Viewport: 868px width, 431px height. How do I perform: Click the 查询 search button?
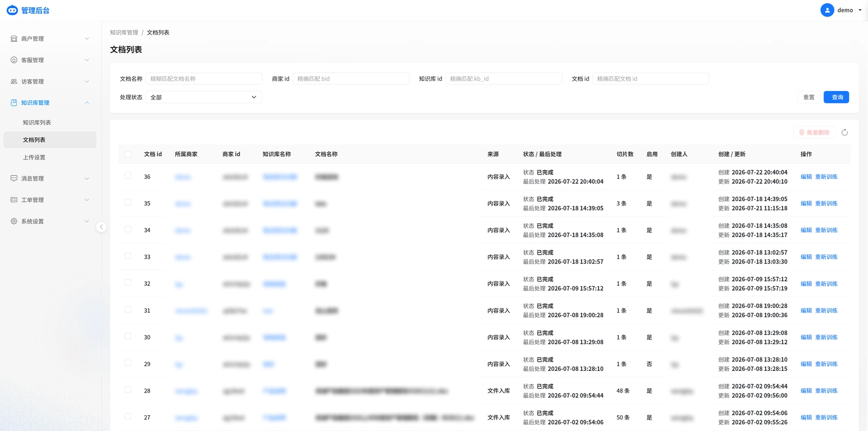837,97
